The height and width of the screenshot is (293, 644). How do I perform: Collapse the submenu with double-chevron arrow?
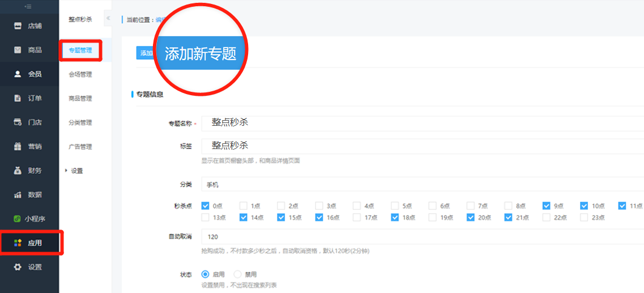[108, 18]
